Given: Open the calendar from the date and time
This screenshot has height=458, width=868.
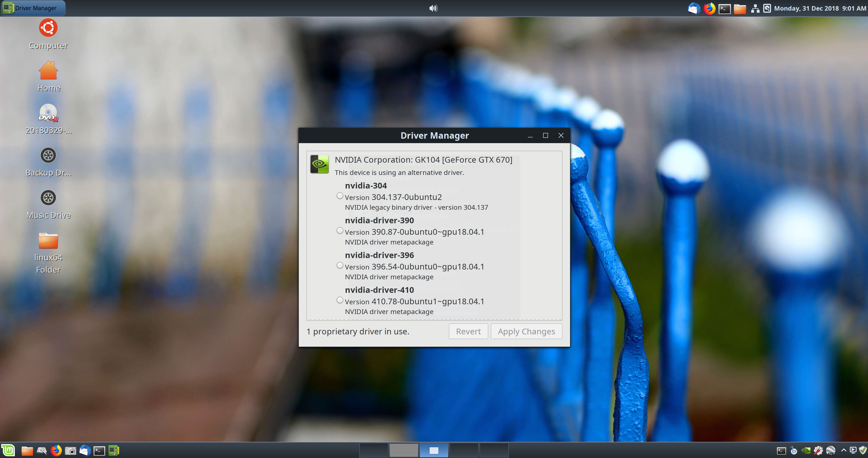Looking at the screenshot, I should [x=820, y=8].
